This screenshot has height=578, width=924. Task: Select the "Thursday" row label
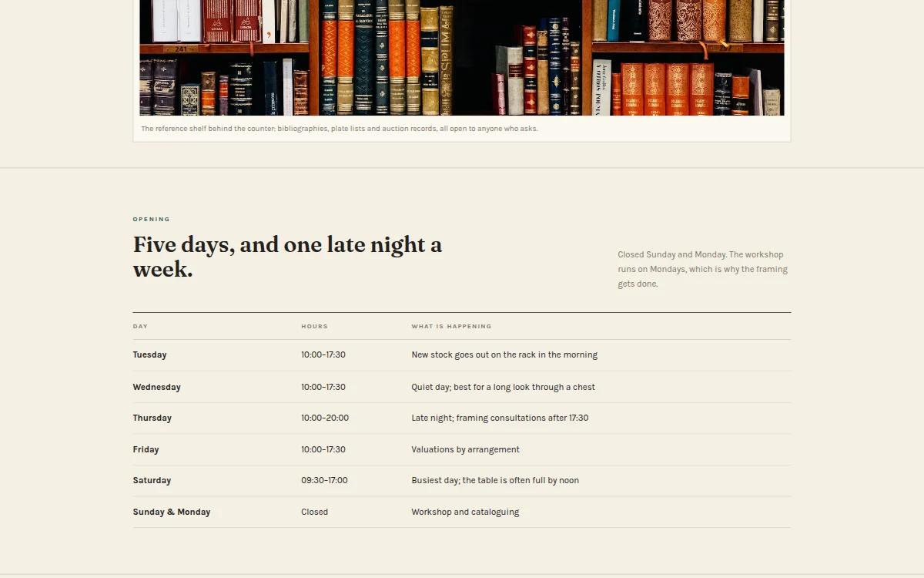[152, 418]
